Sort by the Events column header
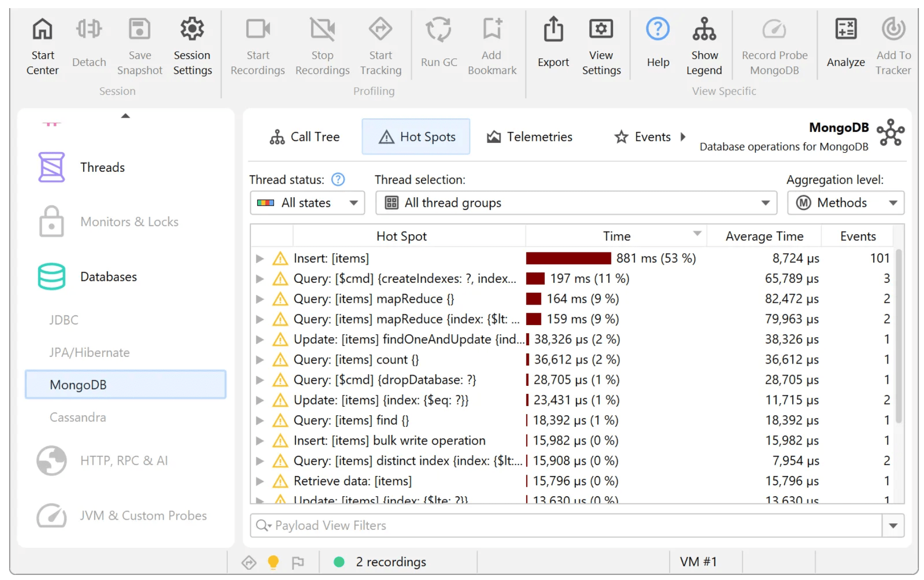 point(857,236)
